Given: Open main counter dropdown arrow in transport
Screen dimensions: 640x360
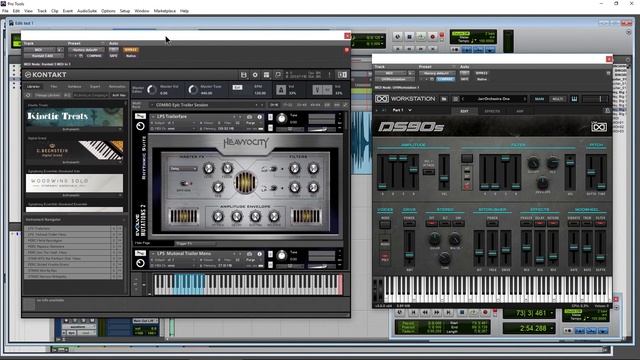Looking at the screenshot, I should (552, 313).
